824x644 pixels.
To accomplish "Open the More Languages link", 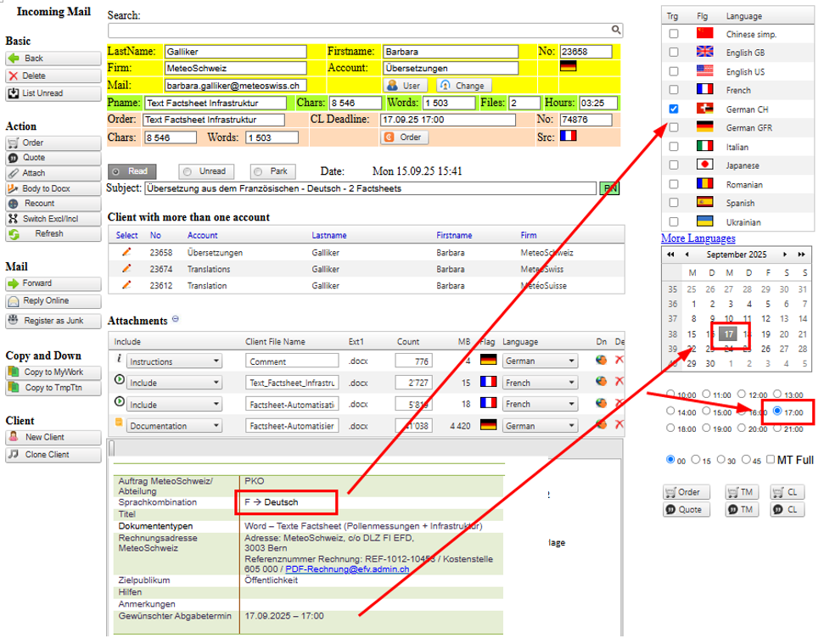I will [698, 238].
